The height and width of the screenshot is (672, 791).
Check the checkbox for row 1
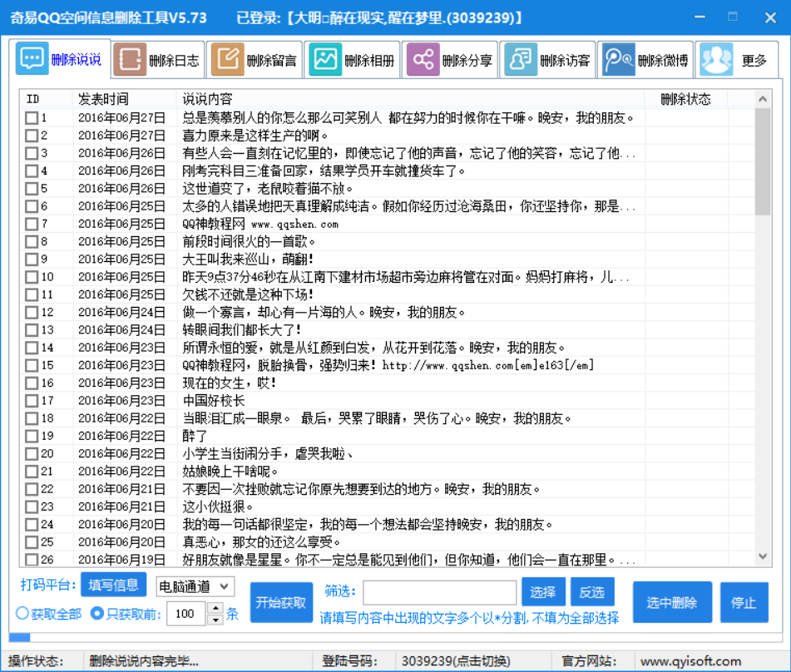[x=32, y=118]
